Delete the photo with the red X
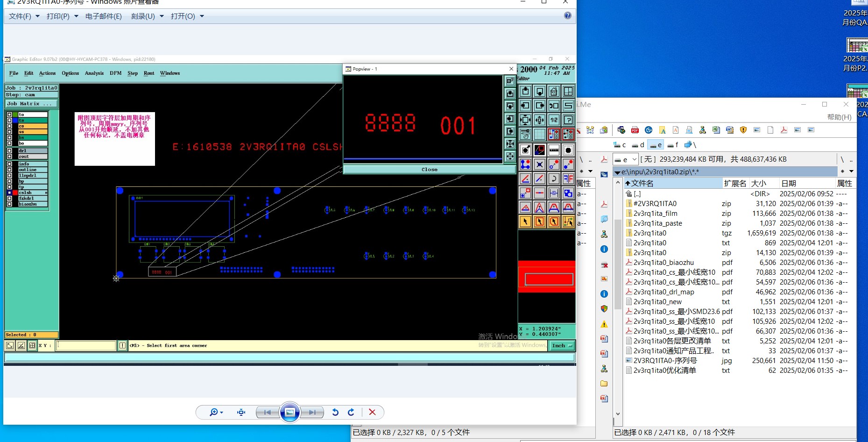This screenshot has width=868, height=442. coord(372,412)
